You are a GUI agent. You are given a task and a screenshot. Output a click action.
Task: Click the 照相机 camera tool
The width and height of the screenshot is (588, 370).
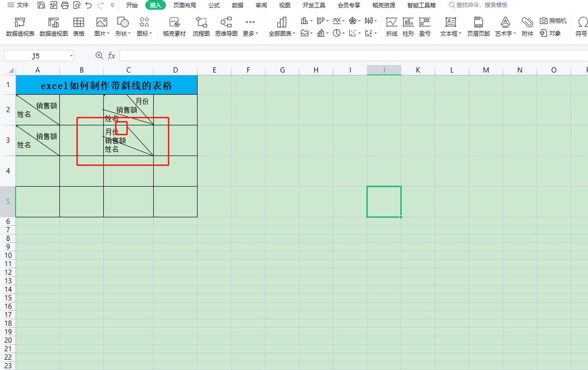point(553,21)
